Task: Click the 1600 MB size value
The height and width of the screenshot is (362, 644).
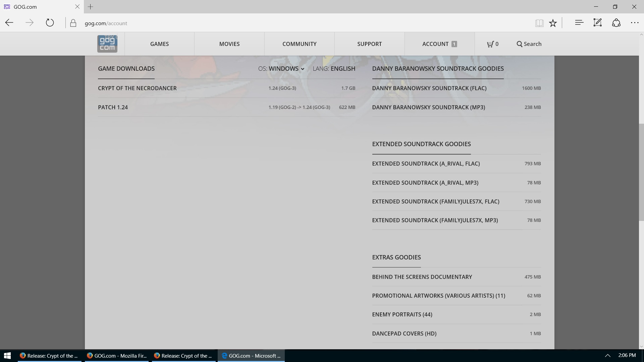Action: [531, 88]
